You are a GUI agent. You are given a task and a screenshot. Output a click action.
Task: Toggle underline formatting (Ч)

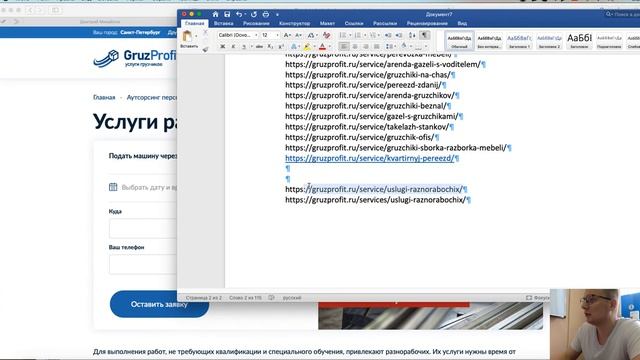[244, 47]
